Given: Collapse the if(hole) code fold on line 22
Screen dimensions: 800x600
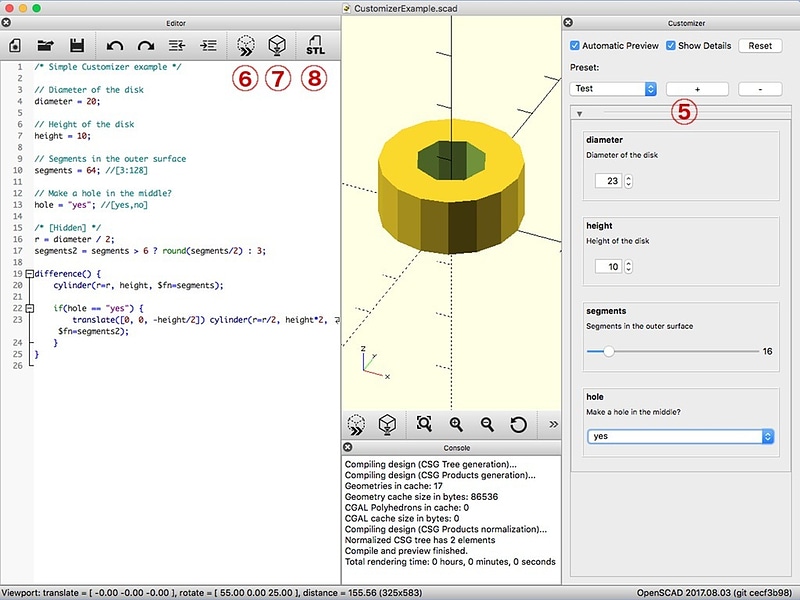Looking at the screenshot, I should click(30, 308).
